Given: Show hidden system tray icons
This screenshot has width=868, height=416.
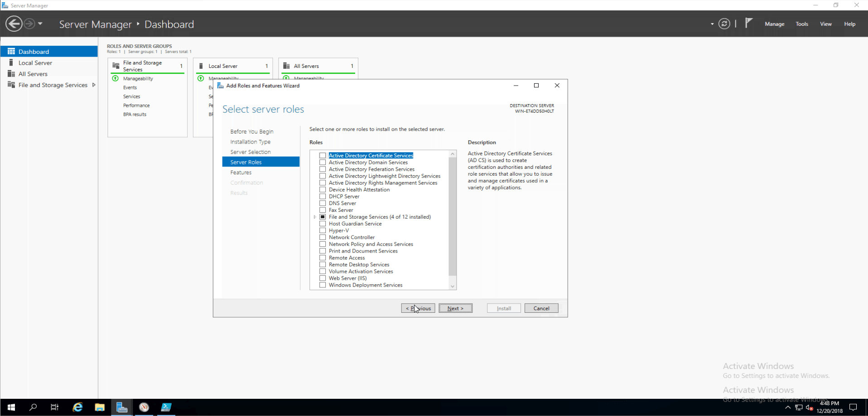Looking at the screenshot, I should (788, 408).
